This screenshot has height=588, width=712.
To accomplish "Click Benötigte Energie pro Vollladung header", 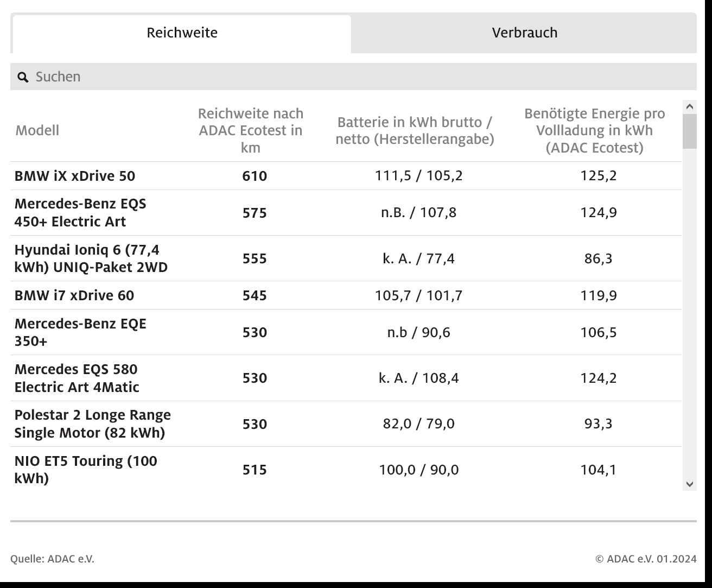I will pos(594,130).
